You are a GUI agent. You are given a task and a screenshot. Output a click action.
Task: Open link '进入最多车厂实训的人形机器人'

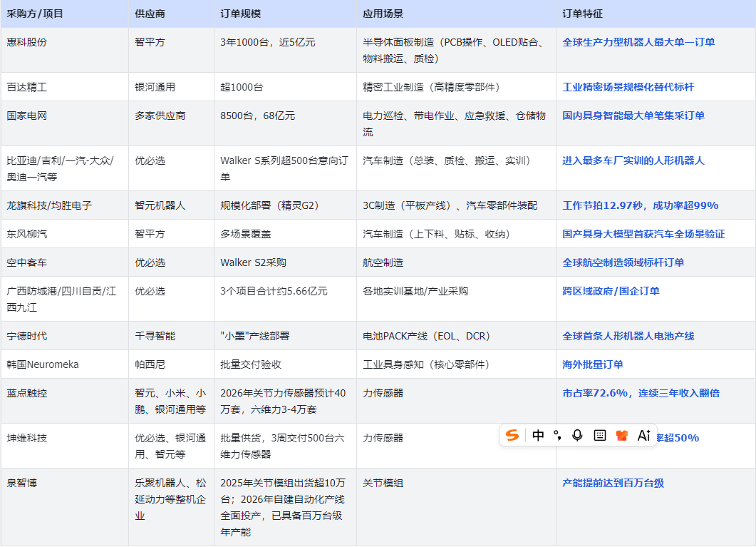633,160
